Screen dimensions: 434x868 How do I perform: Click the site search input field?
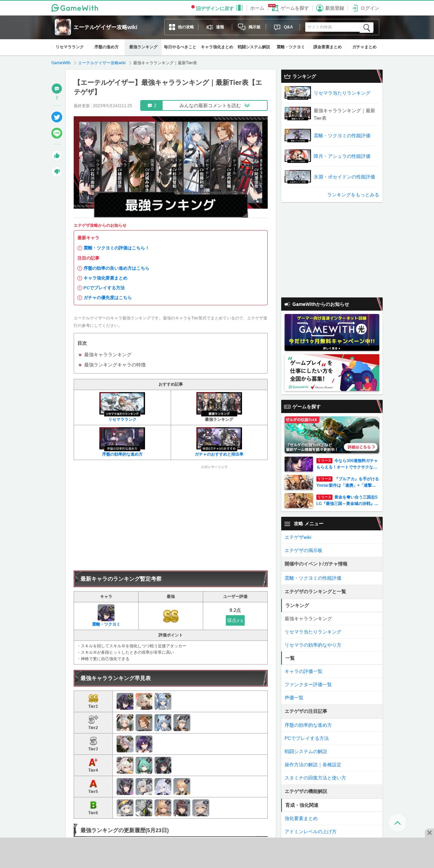click(333, 27)
